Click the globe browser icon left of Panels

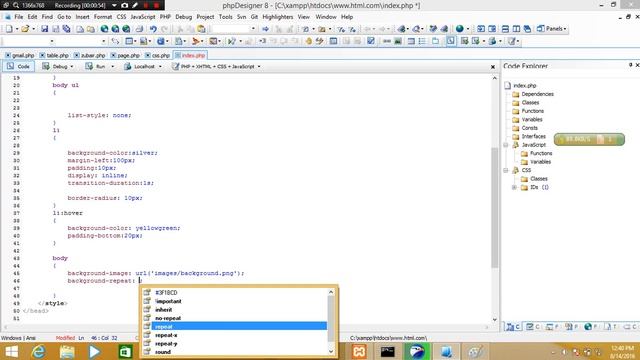pos(460,29)
